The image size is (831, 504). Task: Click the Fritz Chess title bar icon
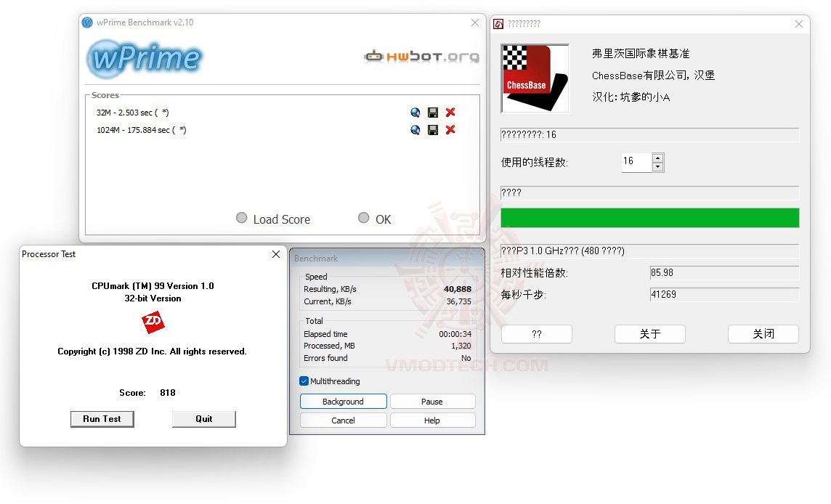[498, 24]
